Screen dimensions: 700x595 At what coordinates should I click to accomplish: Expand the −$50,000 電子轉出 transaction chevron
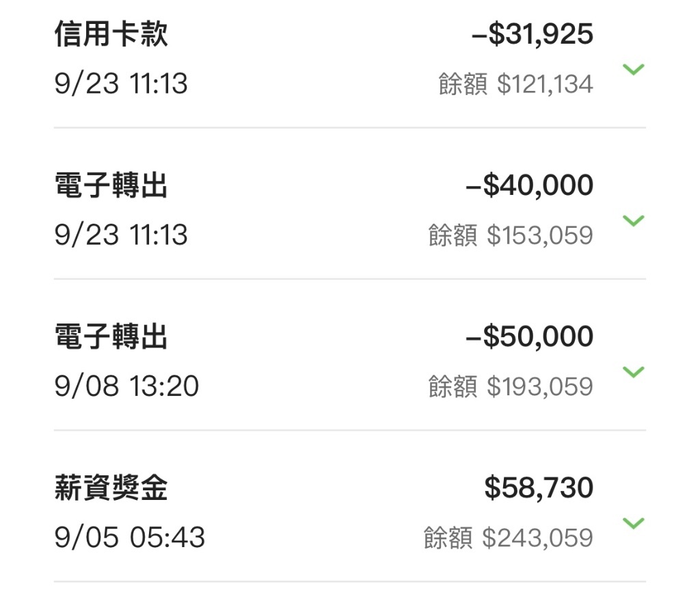[634, 371]
